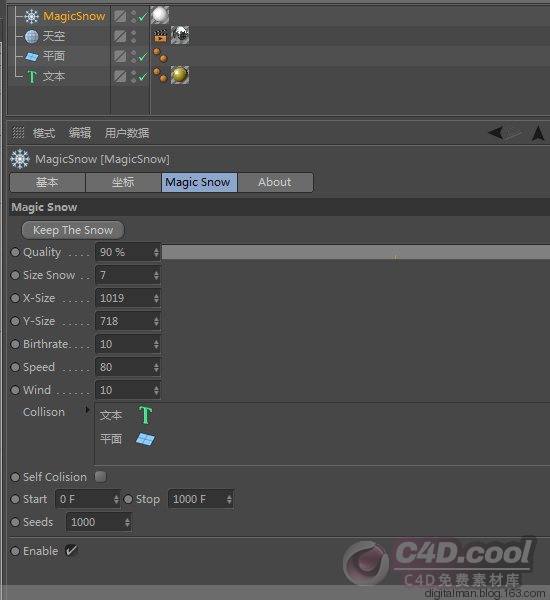
Task: Select the MagicSnow object in the object tree
Action: (x=74, y=16)
